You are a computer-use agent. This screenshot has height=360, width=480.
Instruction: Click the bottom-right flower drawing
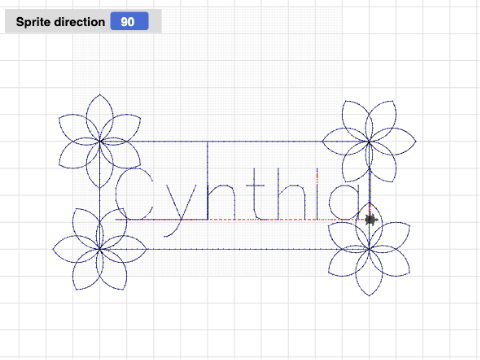point(369,249)
